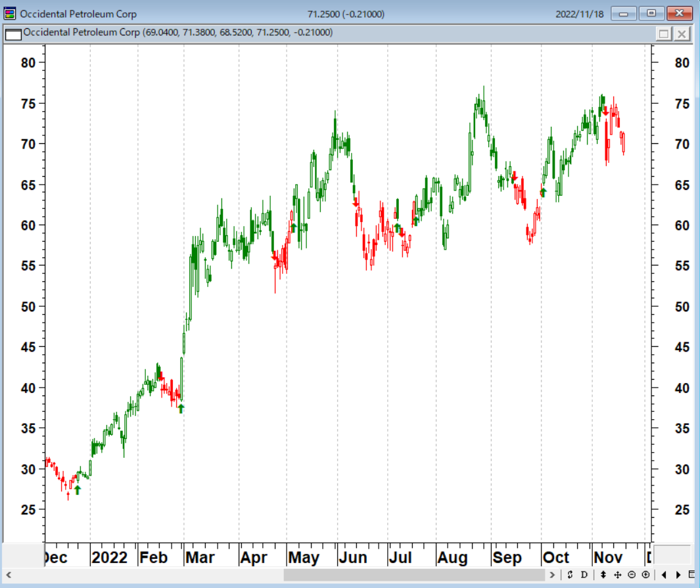The height and width of the screenshot is (588, 700).
Task: Click the 'Aug' label on time axis
Action: tap(452, 558)
